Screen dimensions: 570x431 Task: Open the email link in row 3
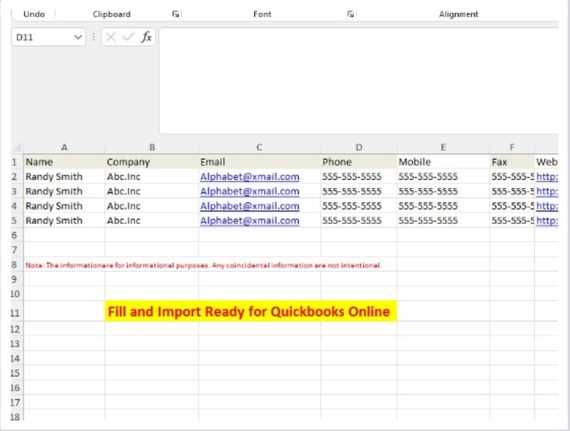250,192
